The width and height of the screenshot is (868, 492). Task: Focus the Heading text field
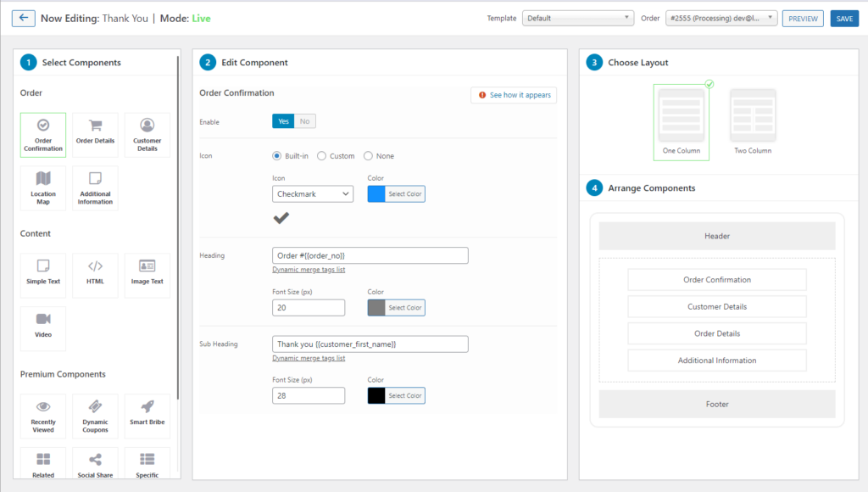370,255
